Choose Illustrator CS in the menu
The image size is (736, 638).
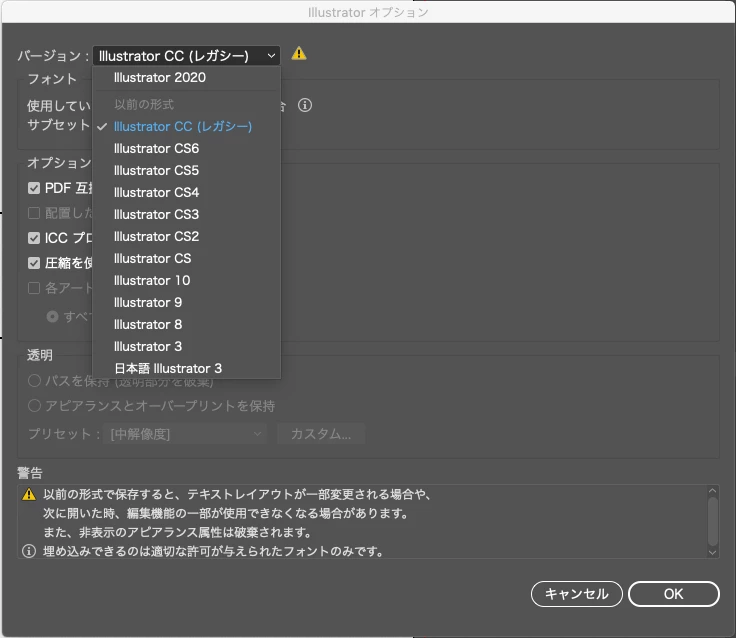pyautogui.click(x=187, y=259)
